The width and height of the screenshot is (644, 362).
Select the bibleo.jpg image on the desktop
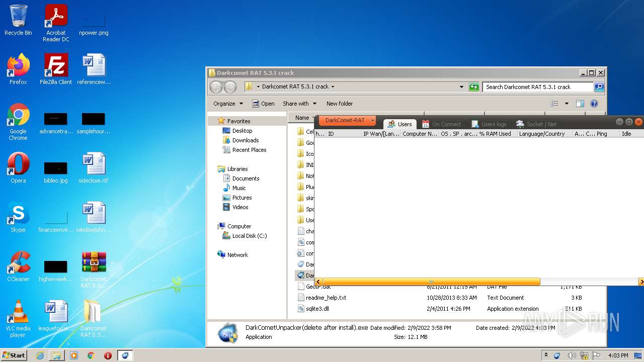[56, 171]
